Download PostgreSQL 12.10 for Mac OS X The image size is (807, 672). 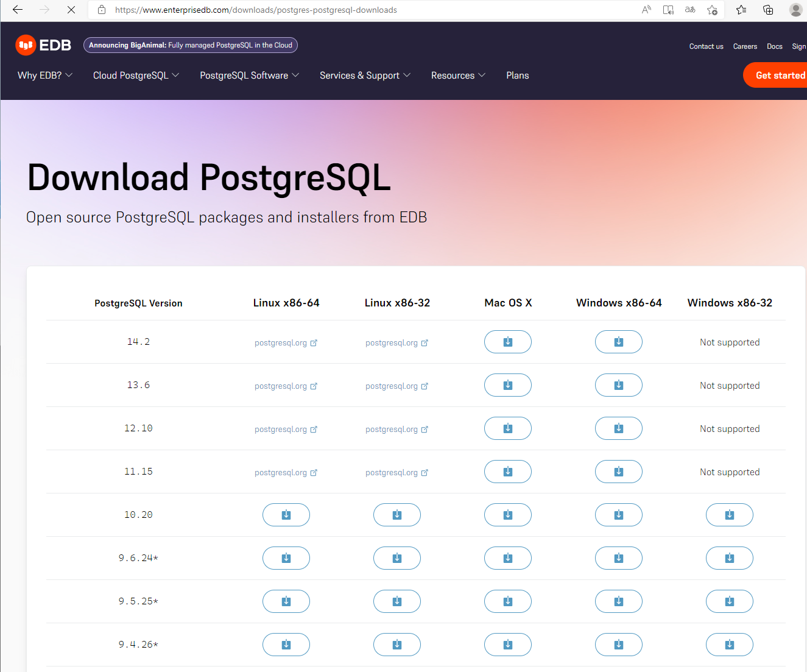[508, 428]
